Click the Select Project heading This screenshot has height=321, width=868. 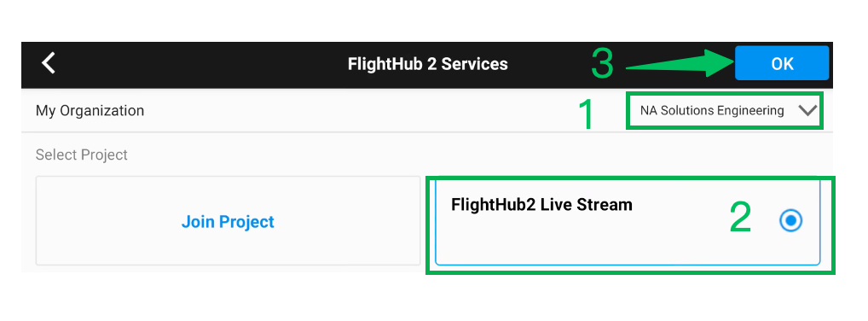[81, 155]
